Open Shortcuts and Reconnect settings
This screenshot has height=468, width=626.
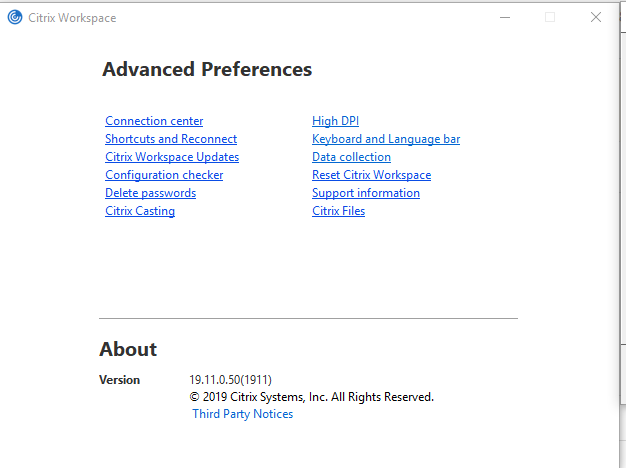point(171,139)
